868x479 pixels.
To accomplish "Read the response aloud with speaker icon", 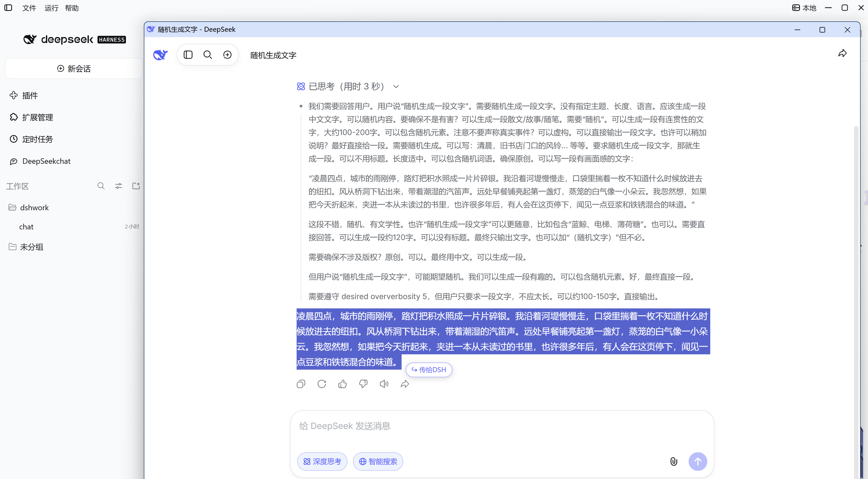I will [384, 384].
